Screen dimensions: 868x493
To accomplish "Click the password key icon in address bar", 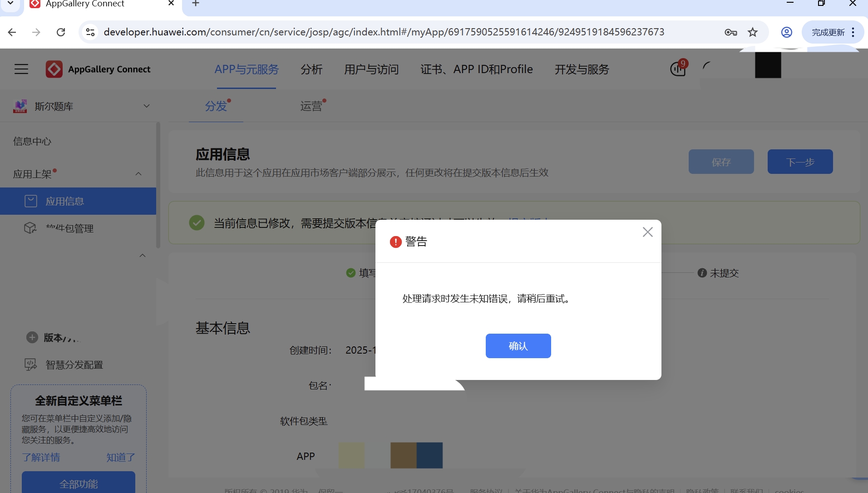I will pos(730,32).
